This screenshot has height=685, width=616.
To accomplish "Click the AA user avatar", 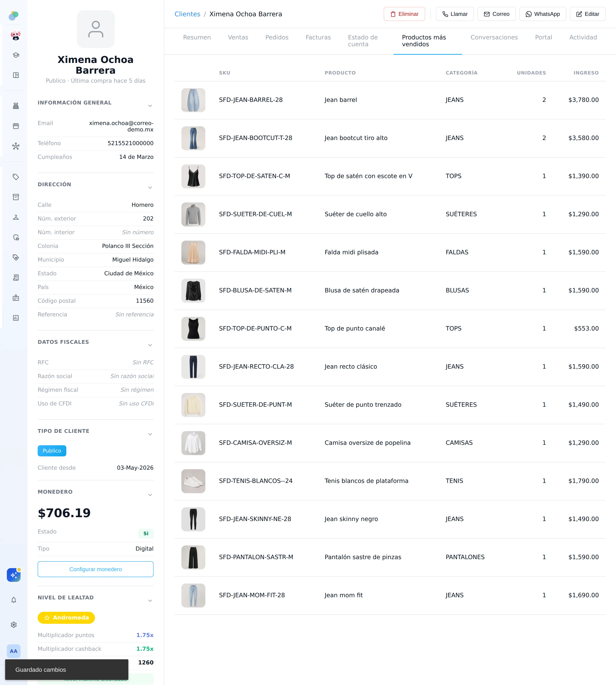I will pos(13,651).
